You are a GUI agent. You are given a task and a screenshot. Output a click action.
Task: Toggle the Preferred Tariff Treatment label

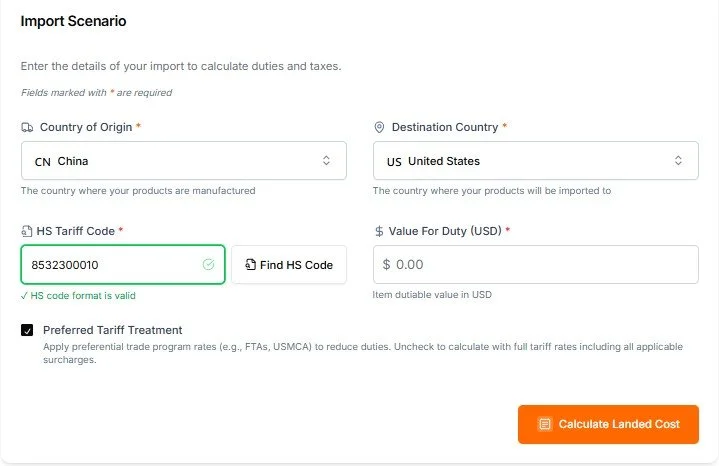coord(112,330)
